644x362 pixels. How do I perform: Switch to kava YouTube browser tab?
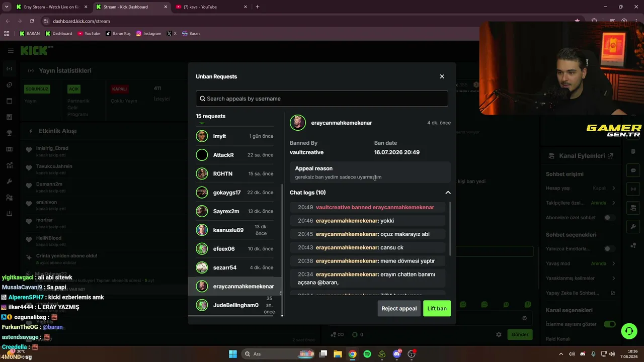pos(211,7)
